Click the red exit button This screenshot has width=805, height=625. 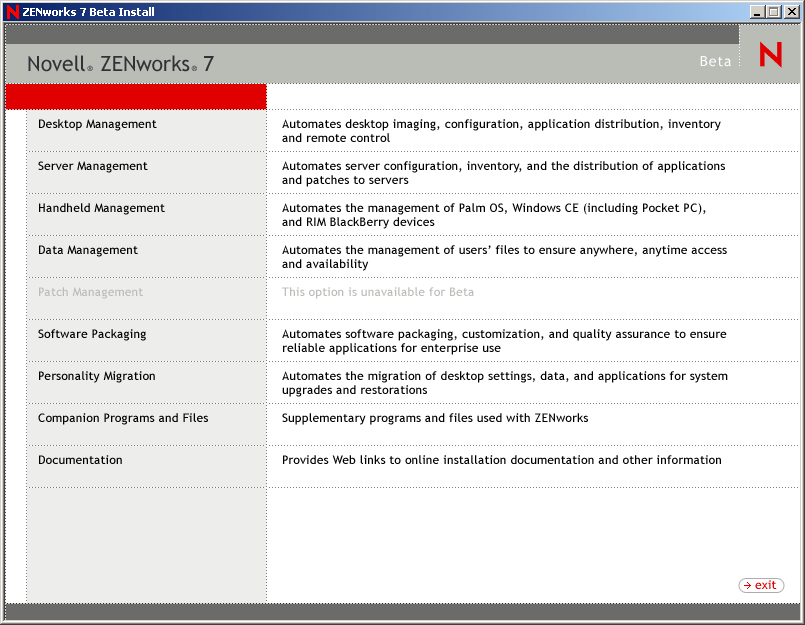[x=761, y=585]
